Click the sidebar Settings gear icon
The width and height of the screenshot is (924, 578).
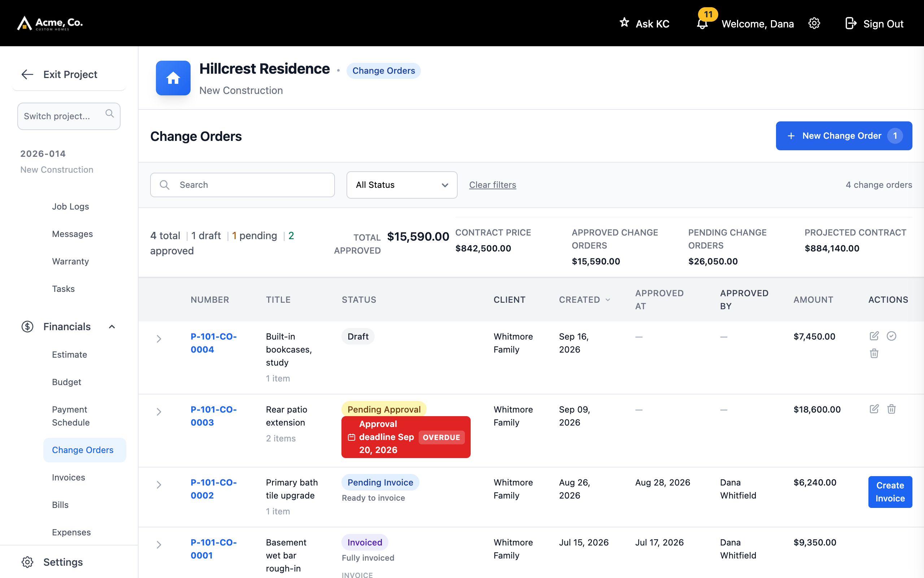pos(27,562)
